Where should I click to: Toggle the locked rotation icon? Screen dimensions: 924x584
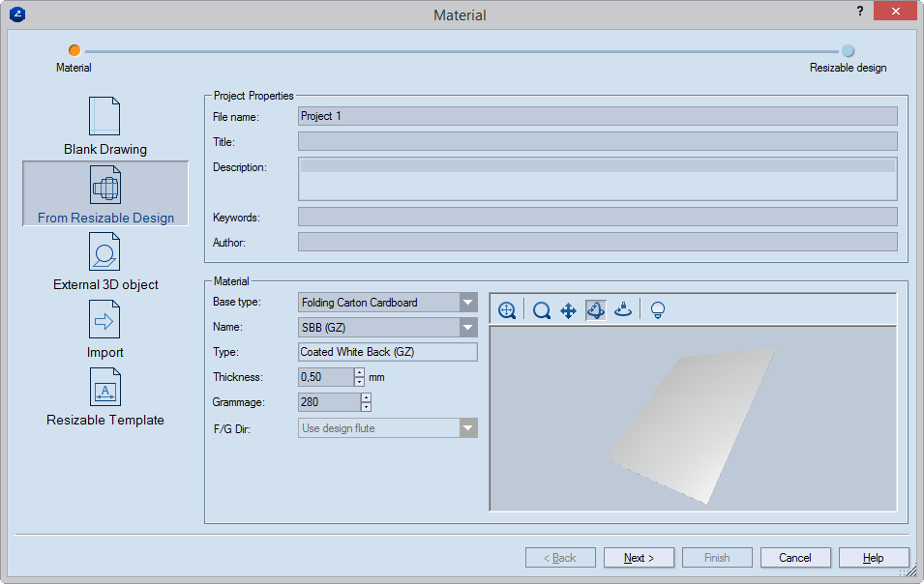[x=624, y=310]
